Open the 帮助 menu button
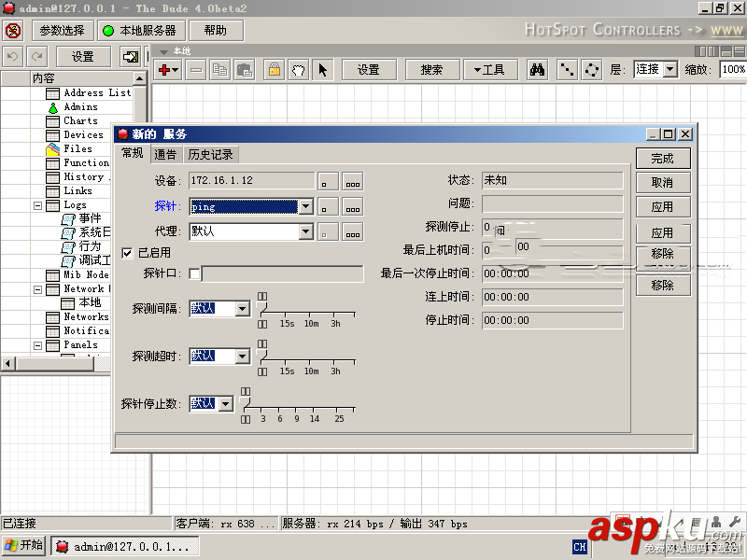The width and height of the screenshot is (747, 560). [x=216, y=31]
